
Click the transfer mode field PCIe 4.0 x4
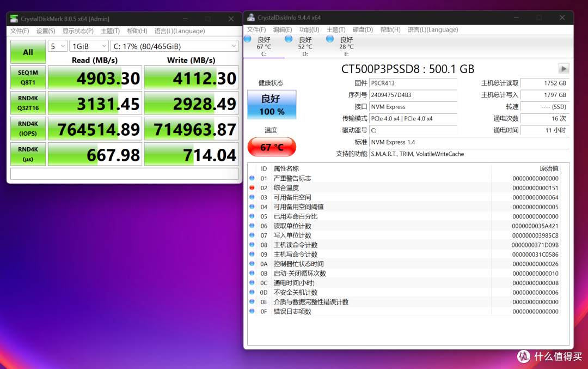[x=413, y=119]
